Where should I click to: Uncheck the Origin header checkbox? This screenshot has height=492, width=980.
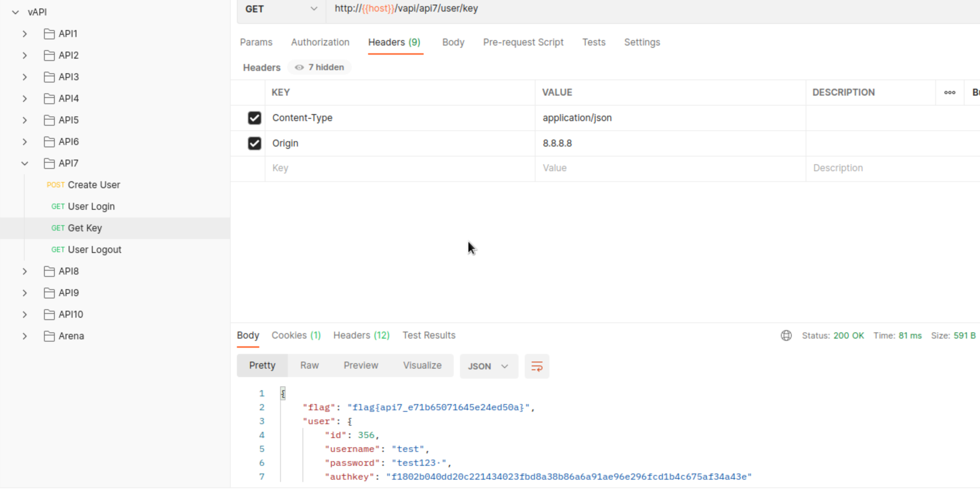click(254, 143)
